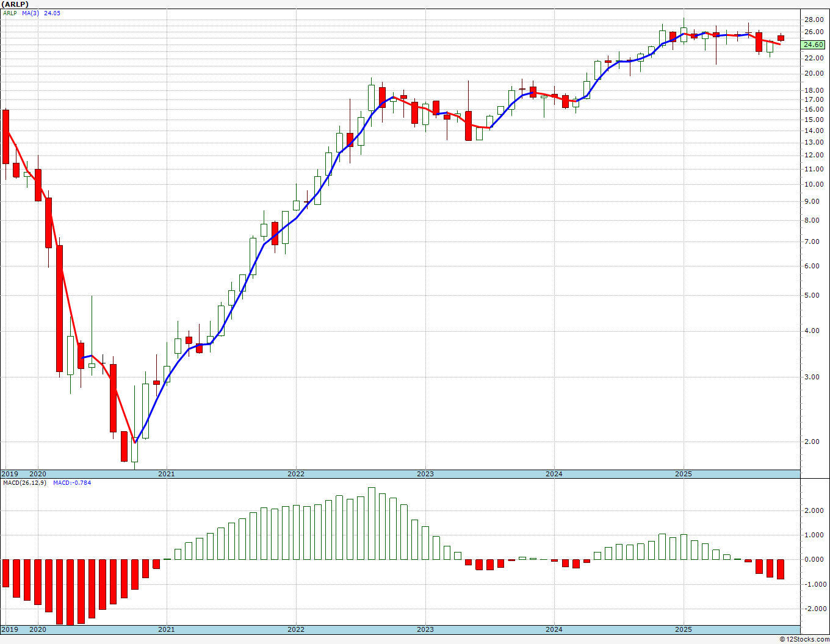This screenshot has width=830, height=644.
Task: Select the green ARLP legend label beside MA(3)
Action: coord(10,13)
